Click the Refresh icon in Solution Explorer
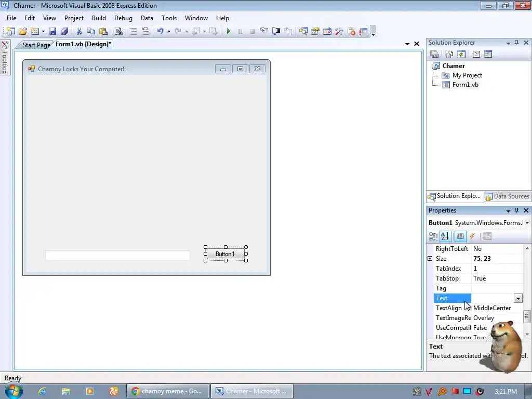Screen dimensions: 532x399 pyautogui.click(x=461, y=54)
